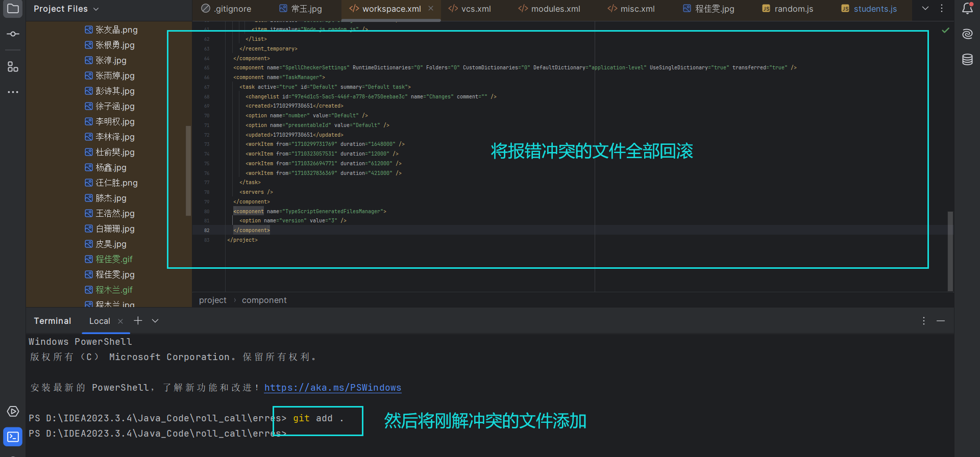Switch to the modules.xml tab
The width and height of the screenshot is (980, 457).
549,9
